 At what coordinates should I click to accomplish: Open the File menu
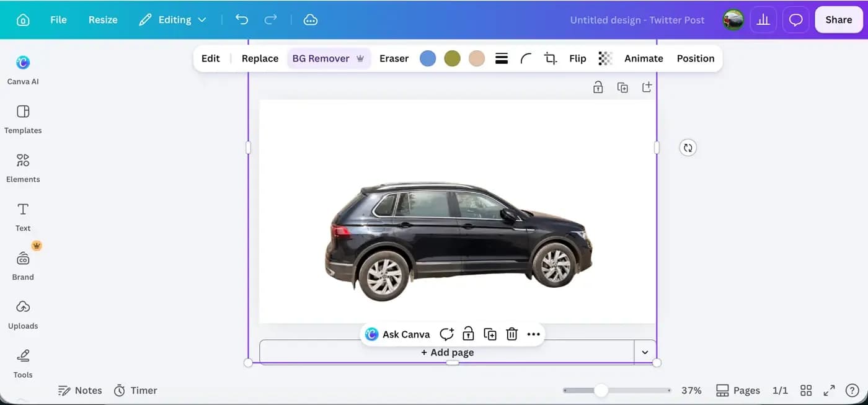coord(58,20)
